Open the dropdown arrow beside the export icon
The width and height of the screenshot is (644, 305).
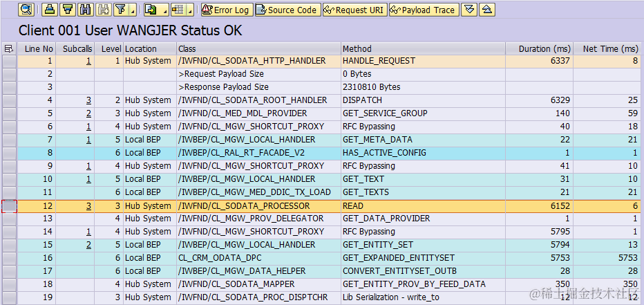[164, 10]
